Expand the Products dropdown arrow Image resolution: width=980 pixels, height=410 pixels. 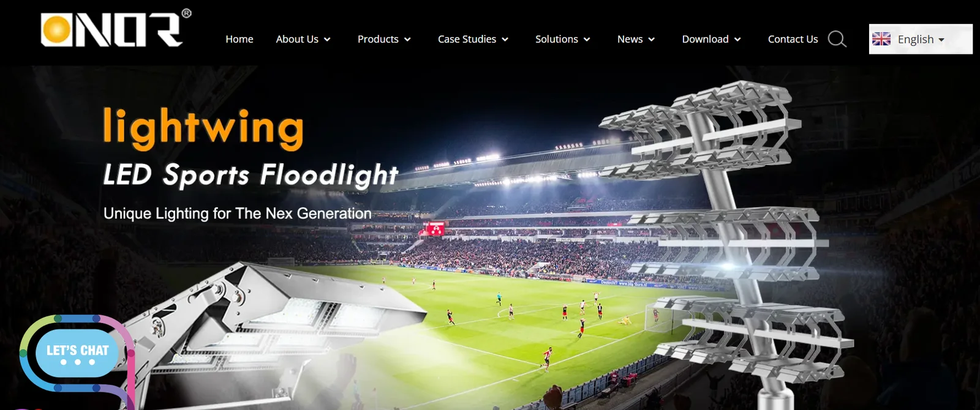coord(407,40)
